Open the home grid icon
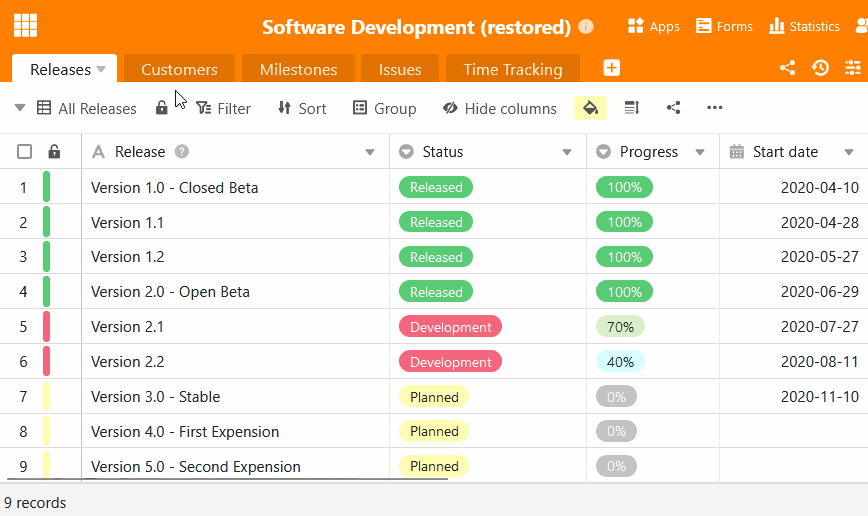This screenshot has width=868, height=516. (26, 26)
